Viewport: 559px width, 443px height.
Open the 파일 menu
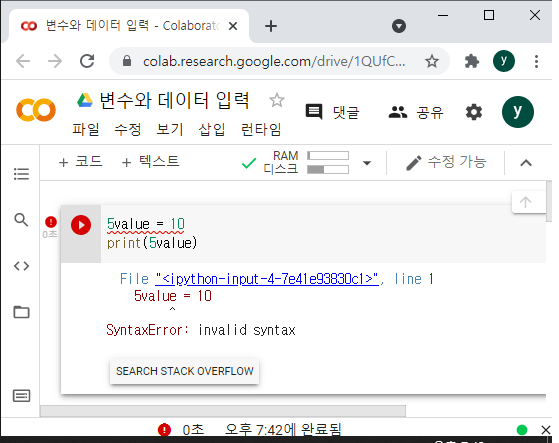(86, 129)
